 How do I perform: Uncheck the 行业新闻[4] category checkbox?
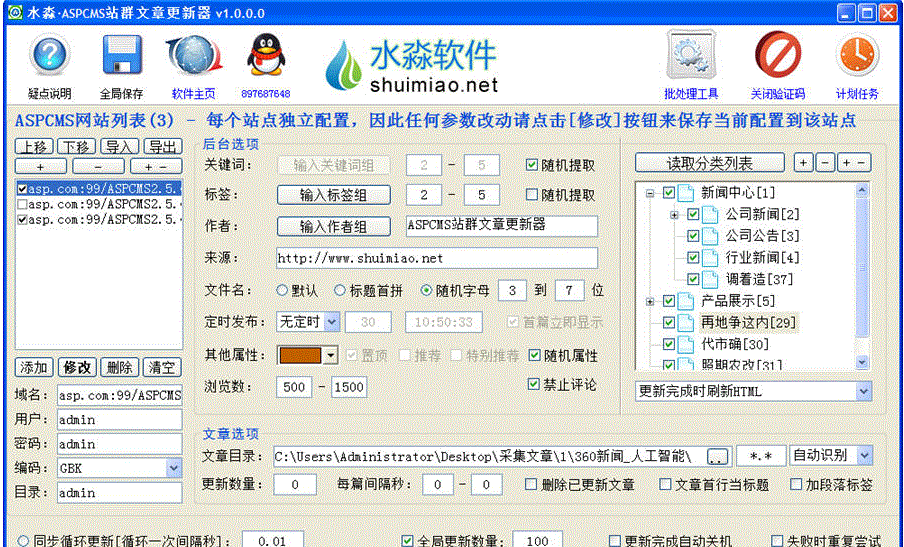pyautogui.click(x=693, y=258)
